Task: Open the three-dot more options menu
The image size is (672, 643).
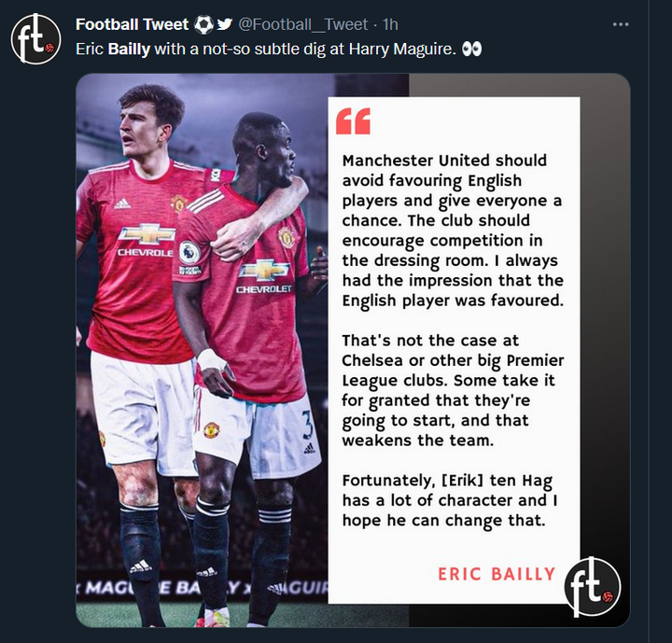Action: click(620, 24)
